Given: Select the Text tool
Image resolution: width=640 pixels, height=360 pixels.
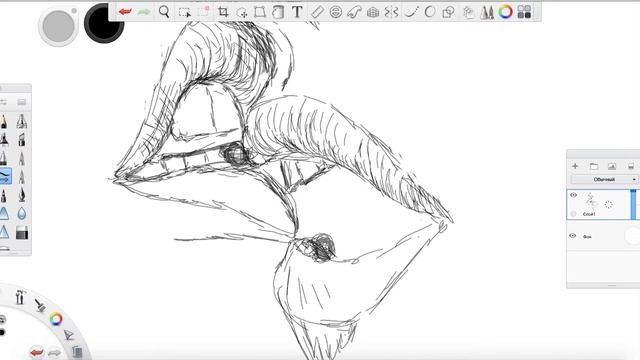Looking at the screenshot, I should pyautogui.click(x=297, y=12).
